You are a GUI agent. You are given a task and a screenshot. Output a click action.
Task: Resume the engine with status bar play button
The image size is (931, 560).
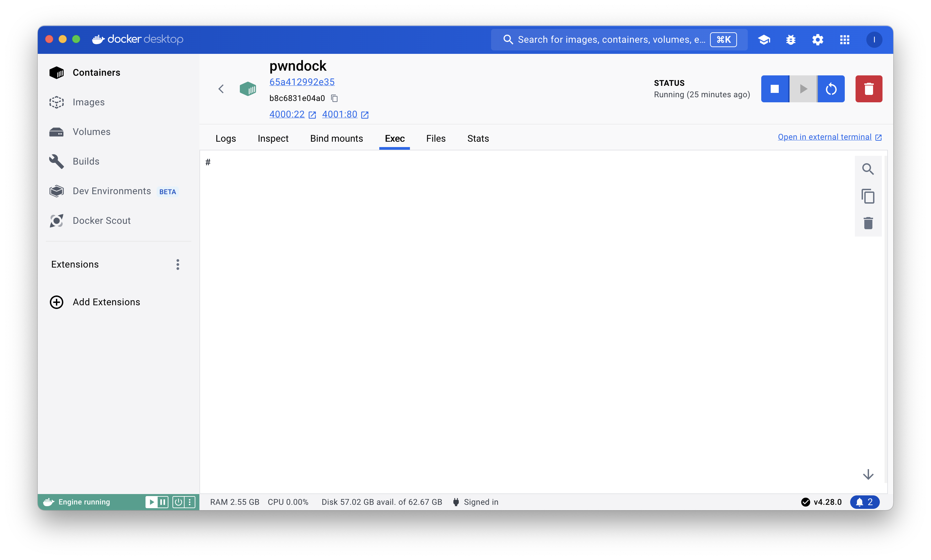click(151, 502)
